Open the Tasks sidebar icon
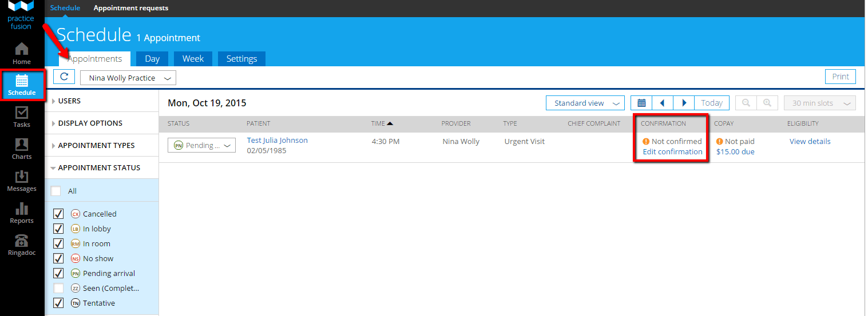Image resolution: width=868 pixels, height=316 pixels. click(x=22, y=117)
